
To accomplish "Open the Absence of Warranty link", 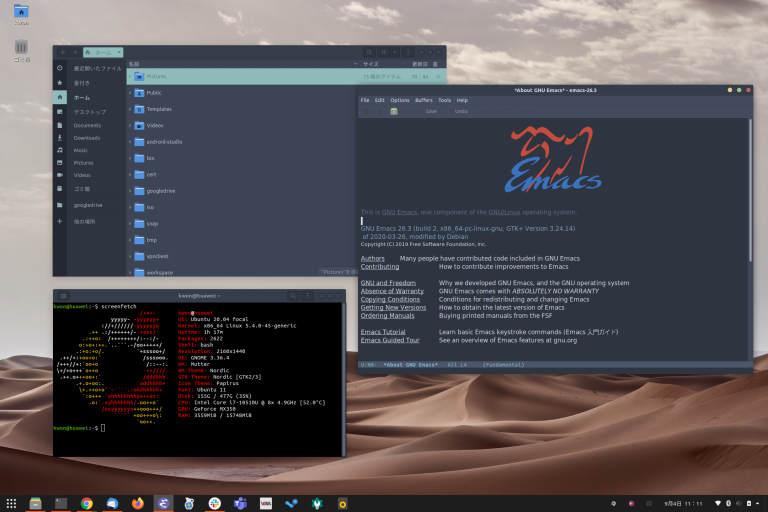I will (x=392, y=291).
